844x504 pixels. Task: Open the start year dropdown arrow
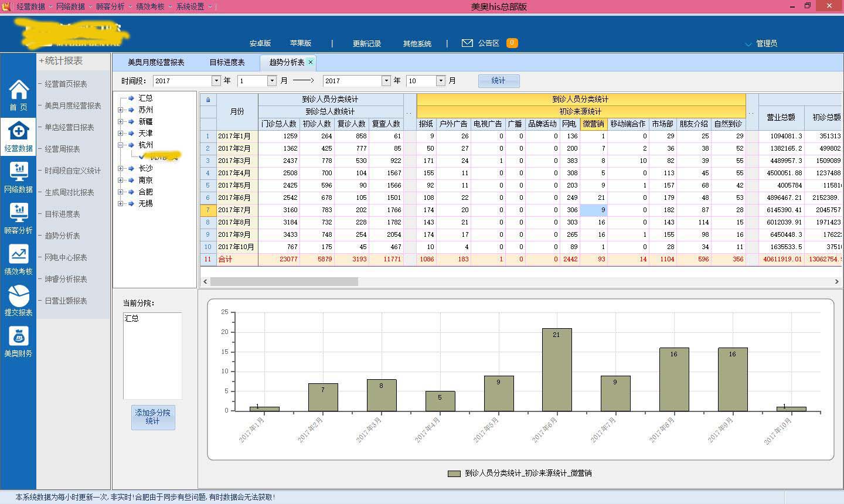pos(216,81)
